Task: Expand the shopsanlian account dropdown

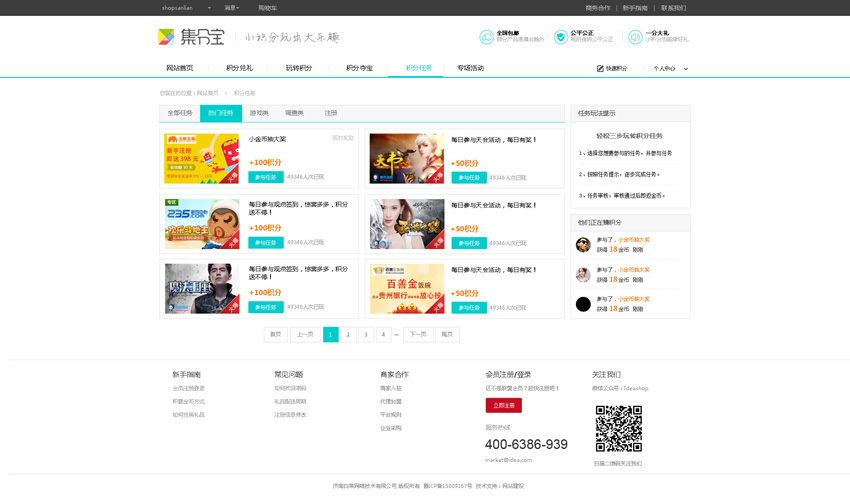Action: [x=209, y=8]
